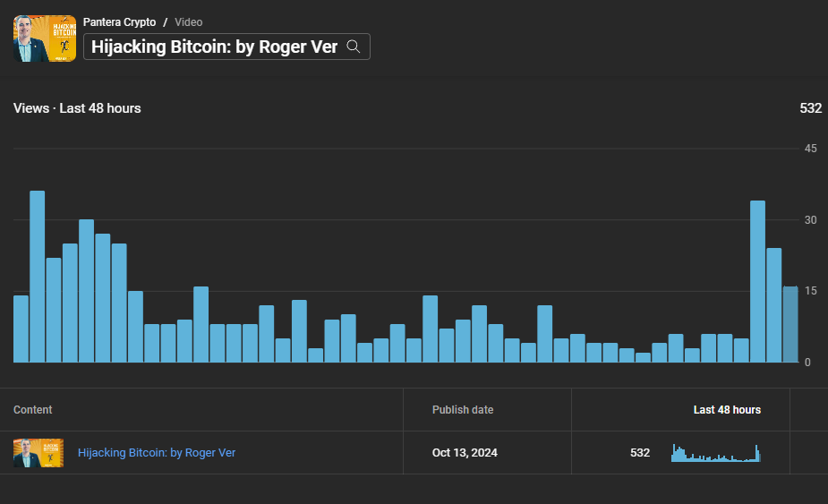
Task: Click the 532 value in table row
Action: click(x=639, y=453)
